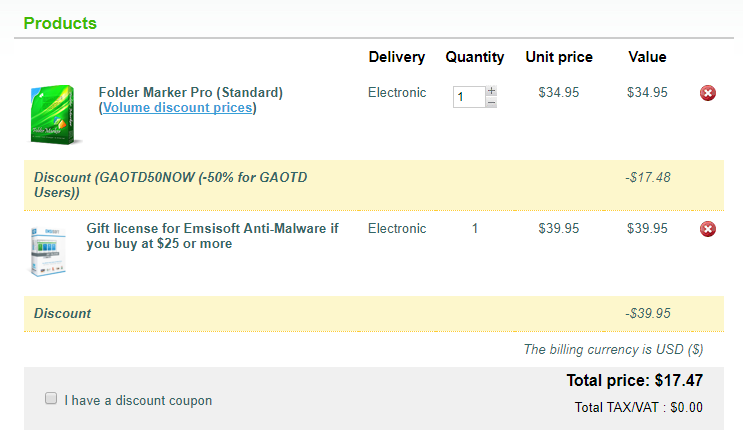The height and width of the screenshot is (442, 743).
Task: Decrease quantity with the minus button
Action: (x=491, y=102)
